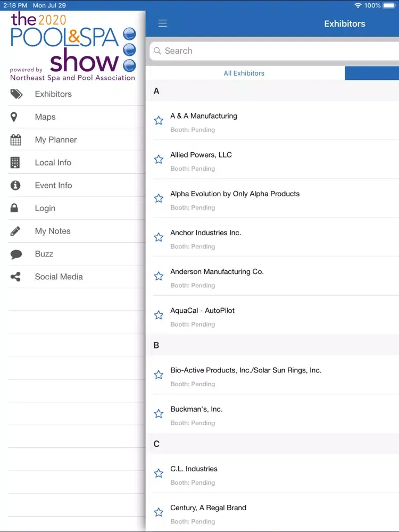Screen dimensions: 399x532
Task: Select the All Exhibitors tab
Action: coord(244,73)
